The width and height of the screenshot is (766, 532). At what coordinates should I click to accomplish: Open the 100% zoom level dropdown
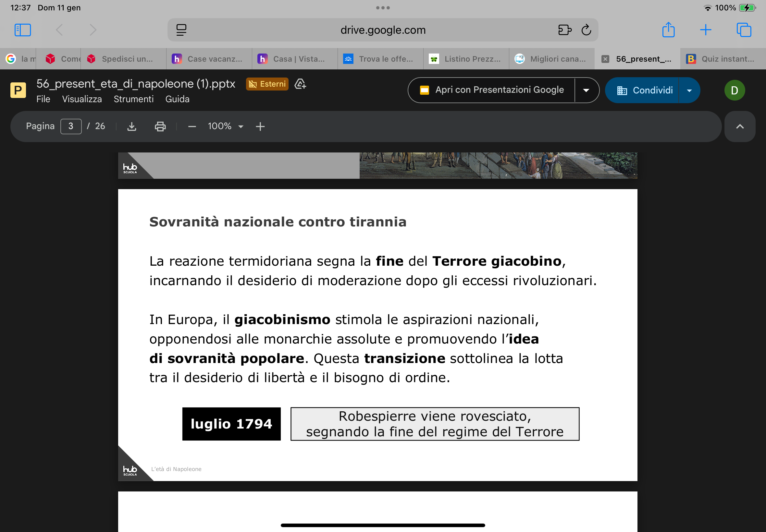[226, 126]
